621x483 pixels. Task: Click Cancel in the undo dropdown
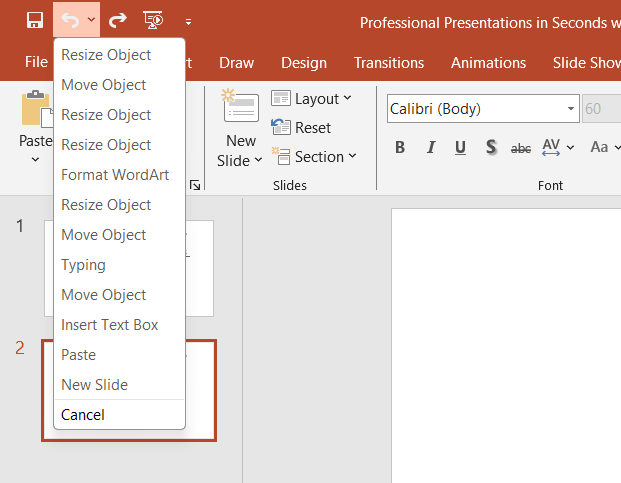(83, 415)
